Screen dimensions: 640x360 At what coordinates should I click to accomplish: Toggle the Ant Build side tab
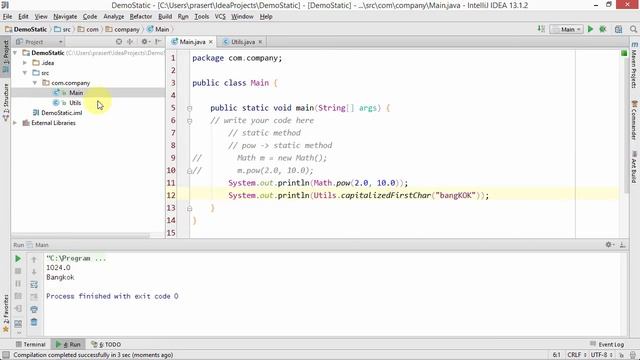tap(634, 167)
